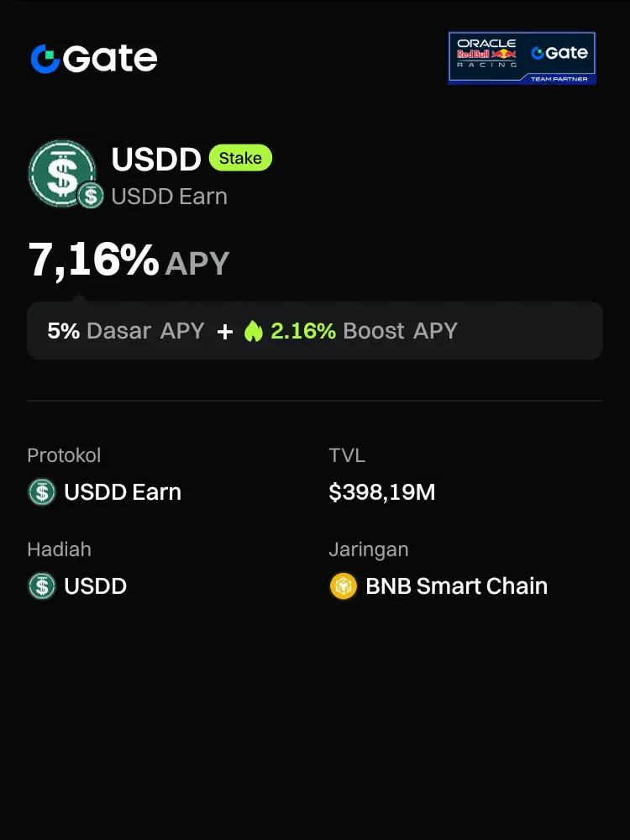
Task: Click the USDD Earn protocol icon
Action: [x=41, y=492]
